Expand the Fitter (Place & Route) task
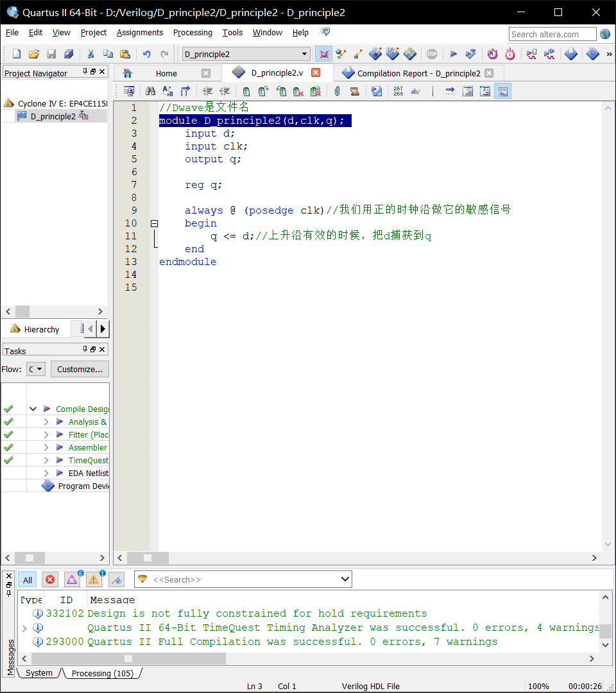 coord(46,434)
